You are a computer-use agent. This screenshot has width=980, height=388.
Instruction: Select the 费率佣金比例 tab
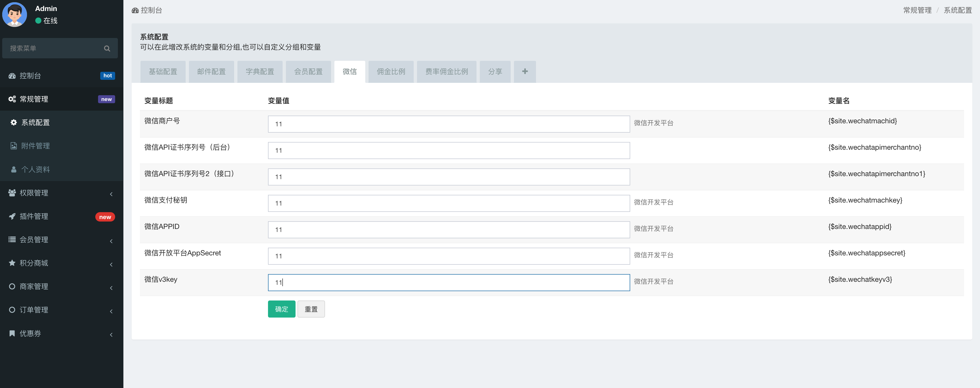pyautogui.click(x=447, y=72)
